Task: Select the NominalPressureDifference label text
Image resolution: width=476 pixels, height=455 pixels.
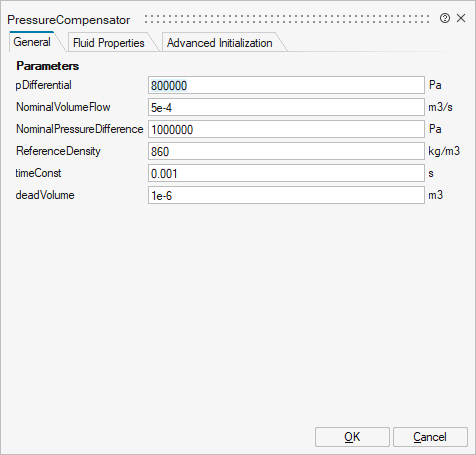Action: tap(80, 129)
